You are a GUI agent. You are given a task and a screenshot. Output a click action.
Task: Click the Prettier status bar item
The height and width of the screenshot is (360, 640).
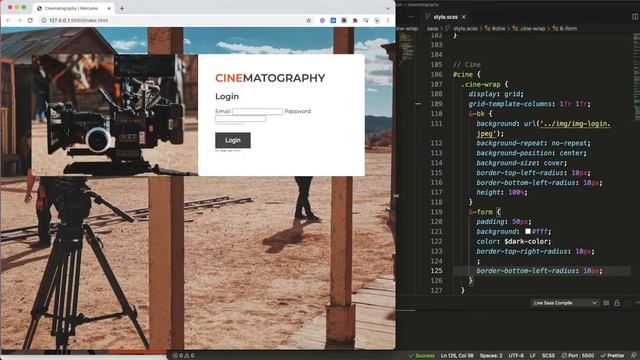click(612, 356)
